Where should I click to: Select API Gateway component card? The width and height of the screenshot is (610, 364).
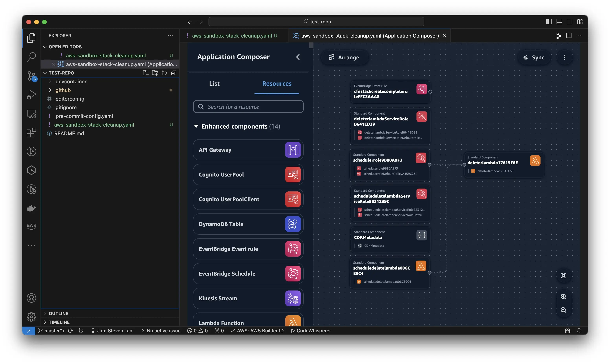point(248,150)
